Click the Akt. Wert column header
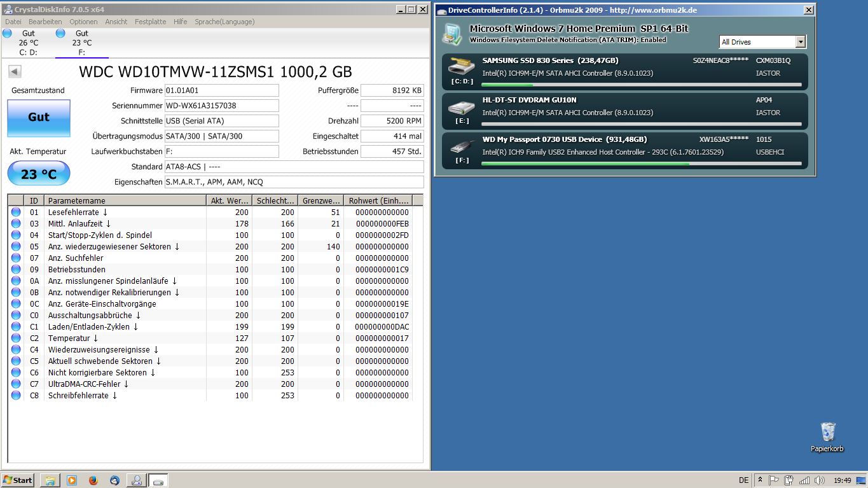868x488 pixels. coord(229,200)
